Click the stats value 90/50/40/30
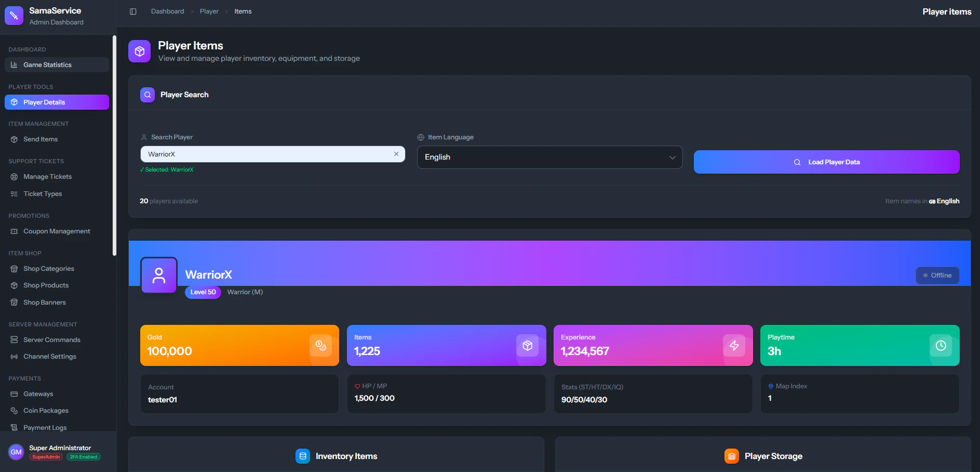The height and width of the screenshot is (472, 980). [584, 400]
